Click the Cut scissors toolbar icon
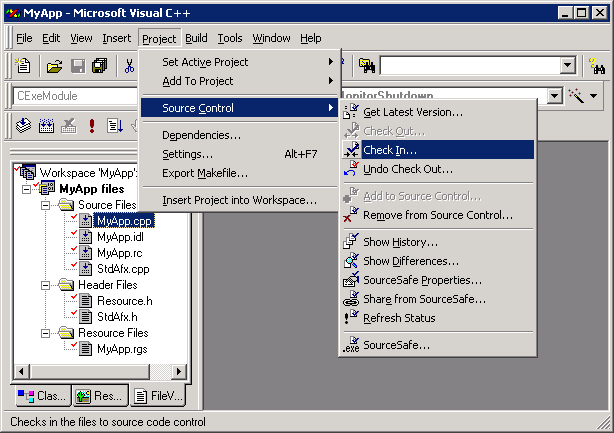The height and width of the screenshot is (433, 614). point(130,66)
